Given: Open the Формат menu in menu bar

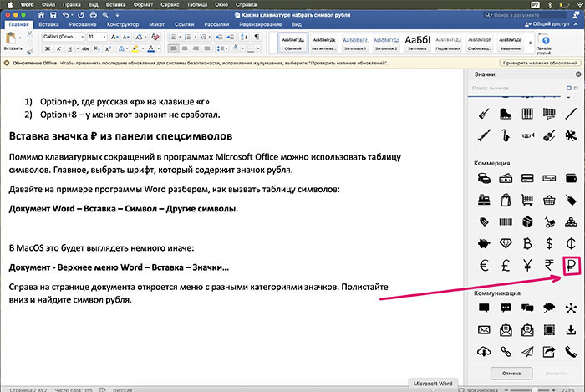Looking at the screenshot, I should 143,4.
